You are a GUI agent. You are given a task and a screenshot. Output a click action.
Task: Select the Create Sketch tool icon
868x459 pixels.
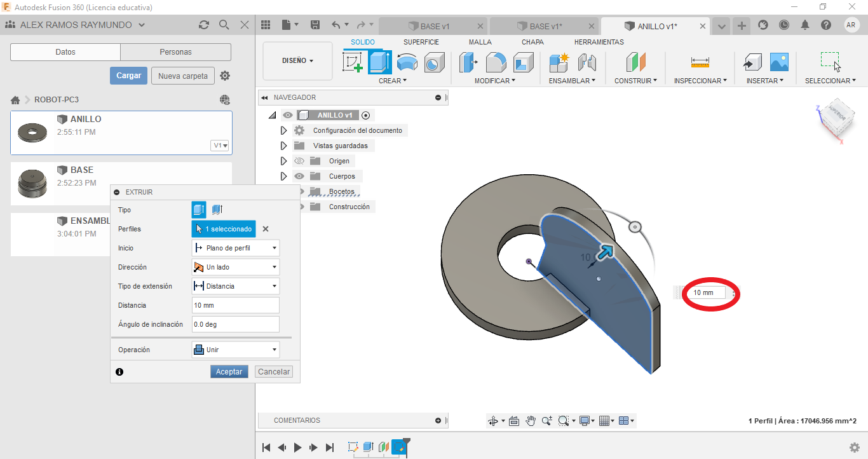pyautogui.click(x=353, y=62)
